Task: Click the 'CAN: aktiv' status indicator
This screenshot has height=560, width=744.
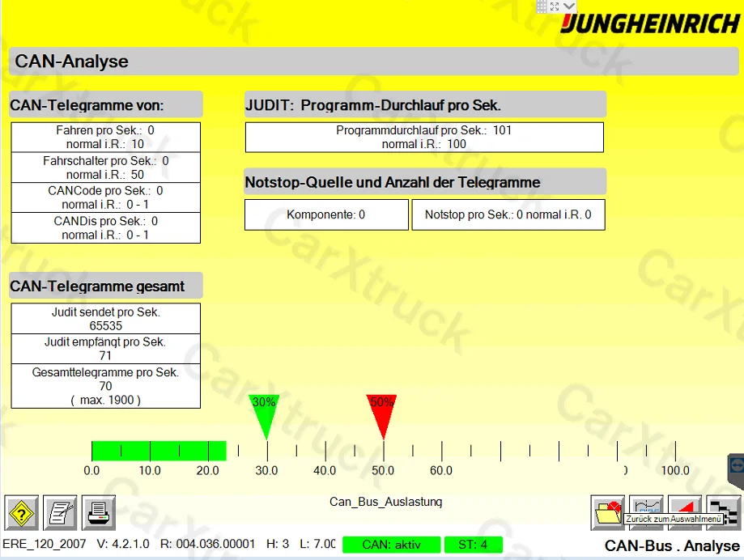Action: 392,545
